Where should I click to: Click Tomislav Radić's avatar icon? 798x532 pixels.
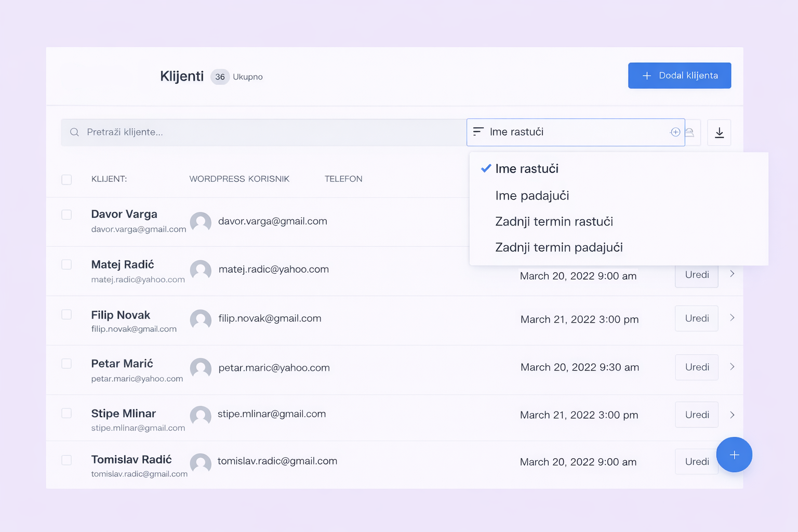click(x=201, y=463)
